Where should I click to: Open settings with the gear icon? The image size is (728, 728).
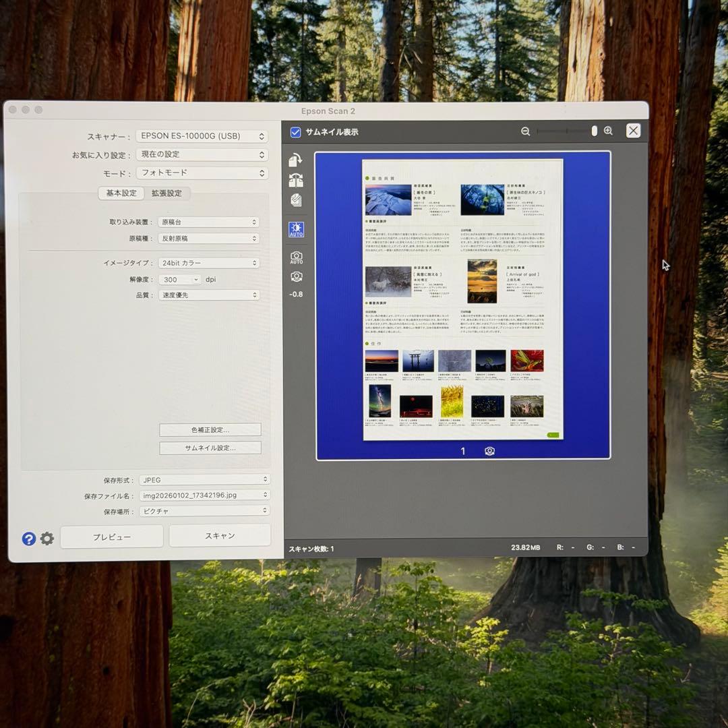click(x=47, y=539)
